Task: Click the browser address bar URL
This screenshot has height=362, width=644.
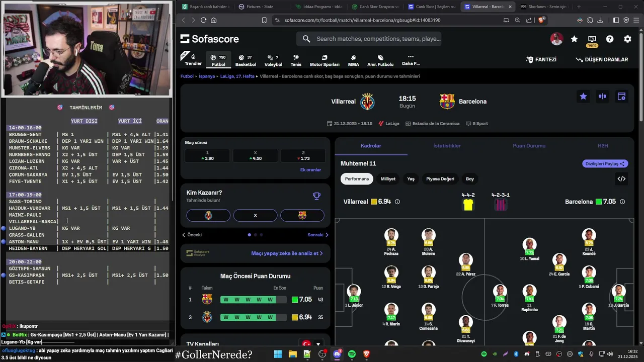Action: (362, 20)
